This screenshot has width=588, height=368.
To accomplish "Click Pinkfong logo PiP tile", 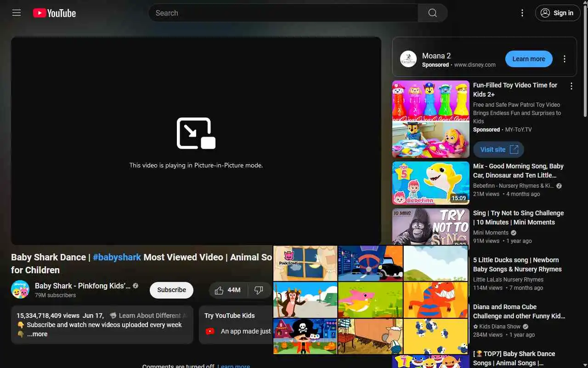I will [x=305, y=263].
